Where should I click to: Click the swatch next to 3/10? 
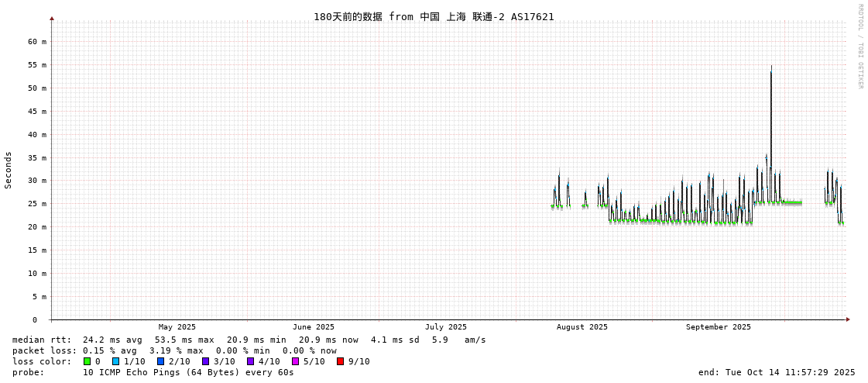(x=205, y=361)
